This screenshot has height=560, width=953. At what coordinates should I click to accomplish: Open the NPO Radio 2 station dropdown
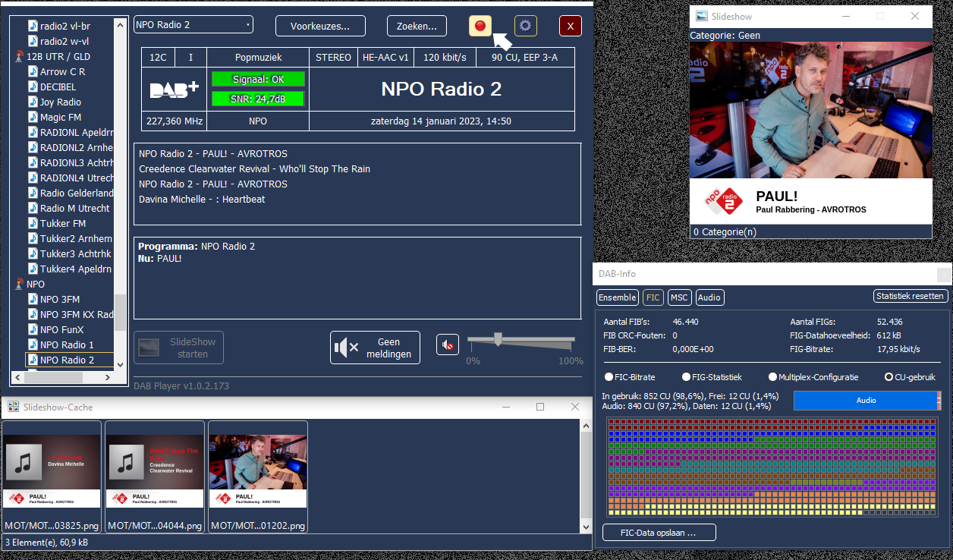point(193,25)
